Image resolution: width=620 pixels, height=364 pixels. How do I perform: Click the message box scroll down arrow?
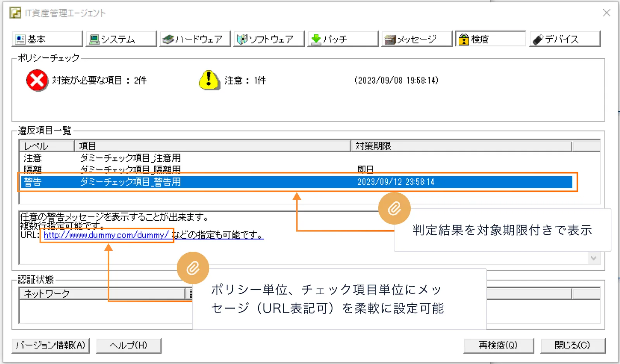click(x=593, y=258)
